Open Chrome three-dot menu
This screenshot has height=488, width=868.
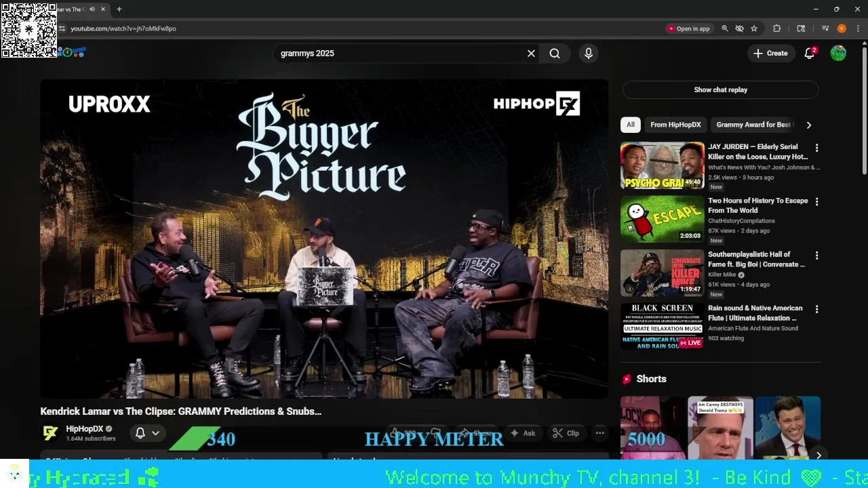pyautogui.click(x=858, y=28)
